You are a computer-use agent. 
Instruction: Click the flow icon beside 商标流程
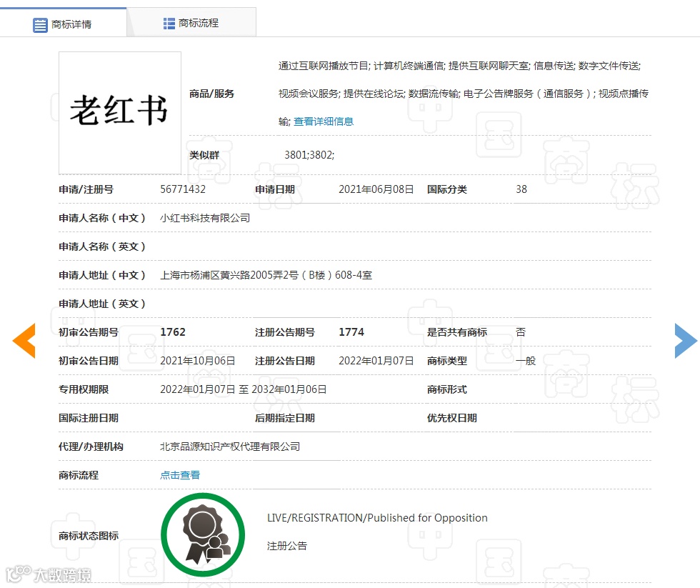(169, 23)
